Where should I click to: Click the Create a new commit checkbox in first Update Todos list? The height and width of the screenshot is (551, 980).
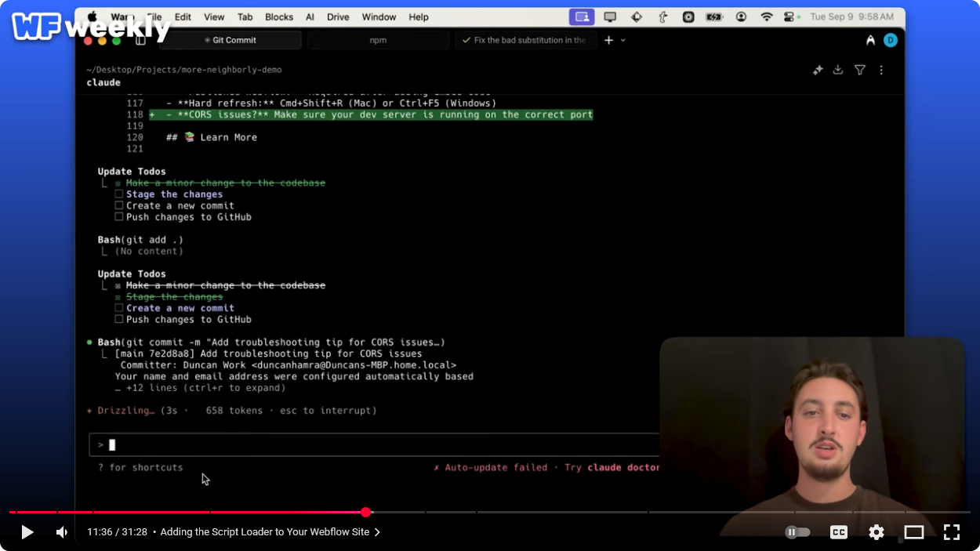tap(119, 205)
